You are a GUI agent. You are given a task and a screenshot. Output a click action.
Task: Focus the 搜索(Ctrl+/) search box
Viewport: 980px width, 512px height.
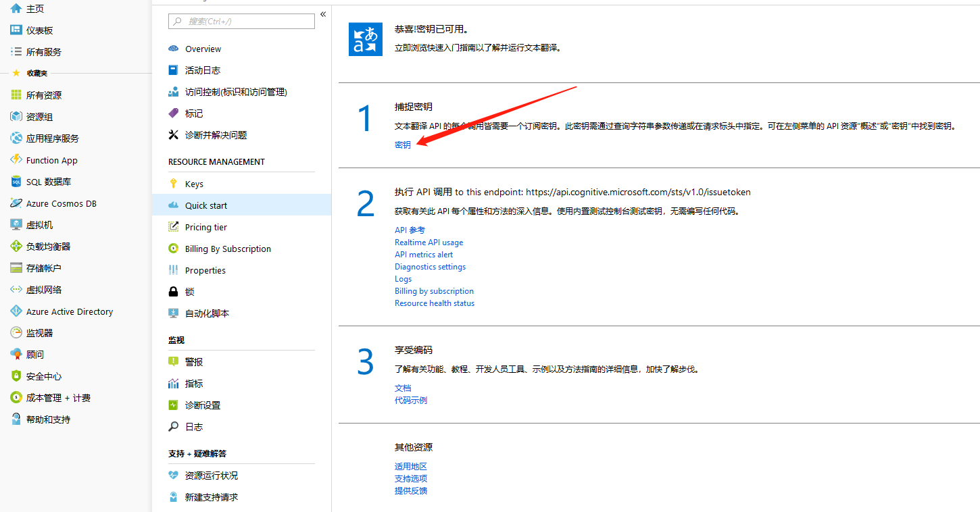coord(241,22)
